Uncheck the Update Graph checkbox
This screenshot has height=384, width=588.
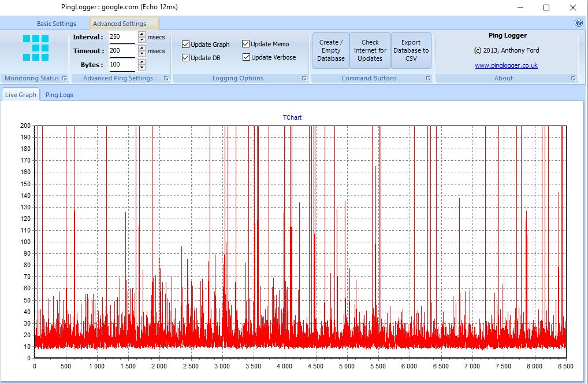pyautogui.click(x=186, y=45)
